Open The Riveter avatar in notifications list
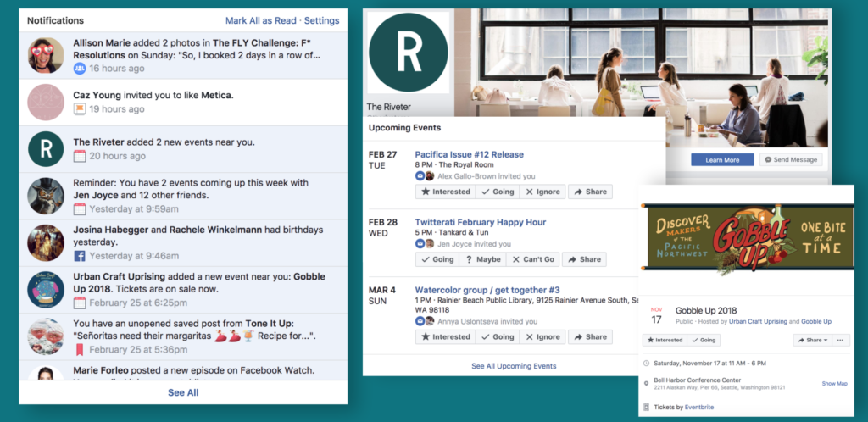 pyautogui.click(x=46, y=149)
